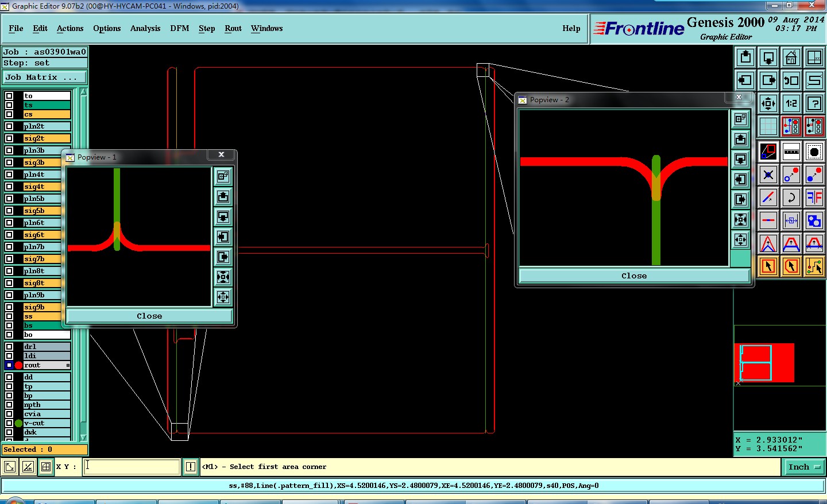Open the Job Matrix ... selector
827x504 pixels.
click(45, 77)
